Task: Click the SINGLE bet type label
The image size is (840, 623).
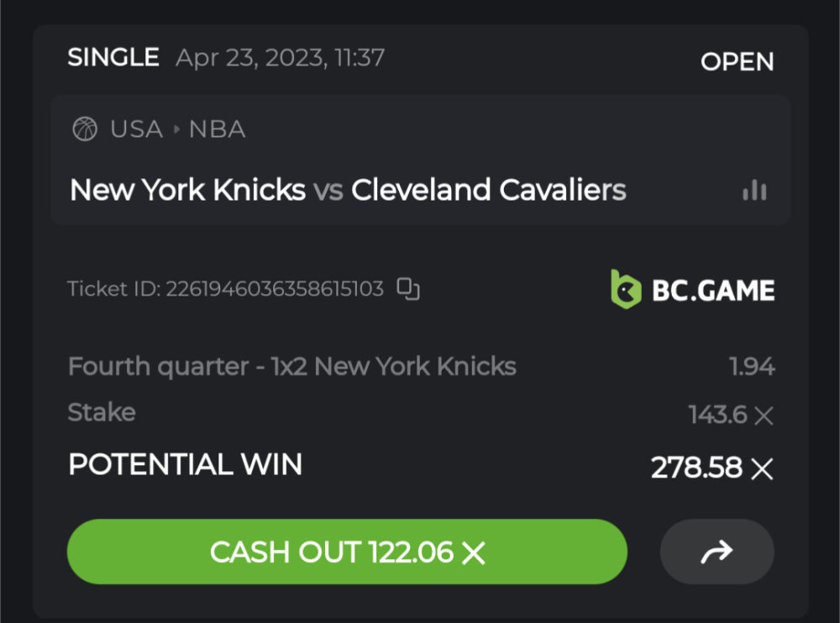Action: [x=113, y=57]
